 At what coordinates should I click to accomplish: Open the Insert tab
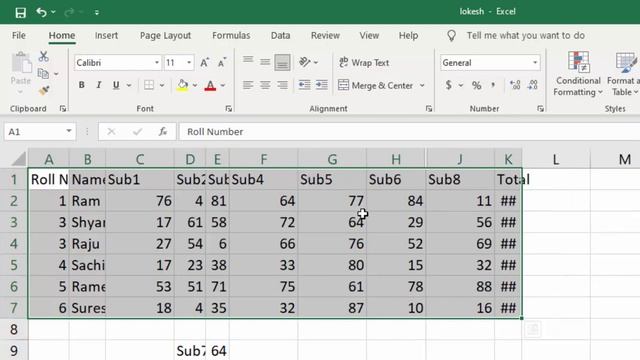pyautogui.click(x=107, y=36)
